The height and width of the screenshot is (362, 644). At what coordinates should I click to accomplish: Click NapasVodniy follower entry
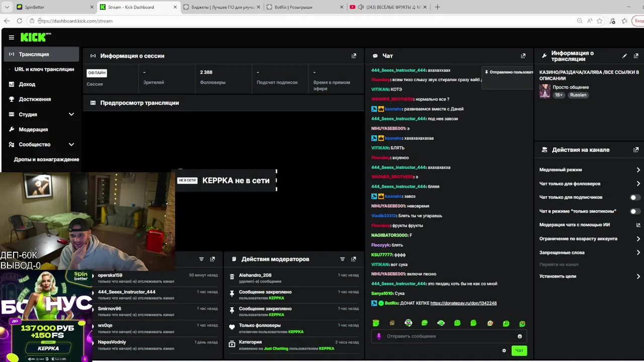click(x=157, y=345)
